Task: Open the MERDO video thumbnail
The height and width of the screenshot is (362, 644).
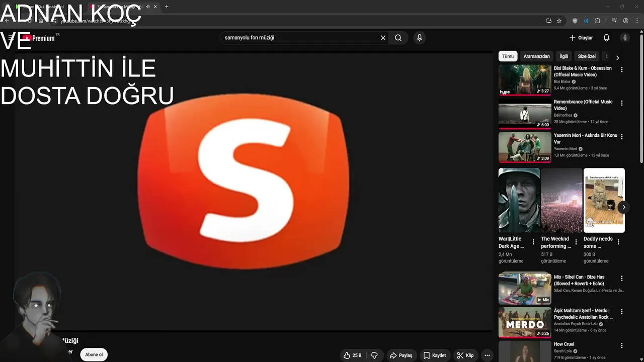Action: click(525, 322)
